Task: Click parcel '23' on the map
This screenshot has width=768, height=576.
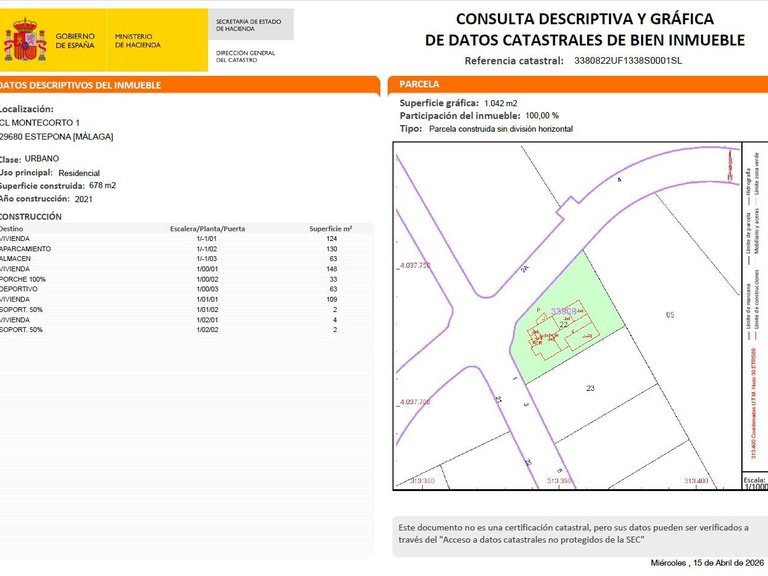Action: point(590,388)
